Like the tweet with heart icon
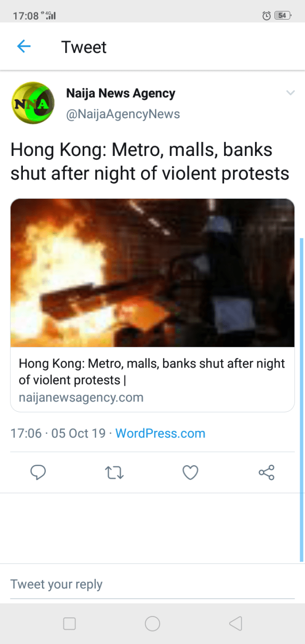This screenshot has width=305, height=644. (191, 472)
